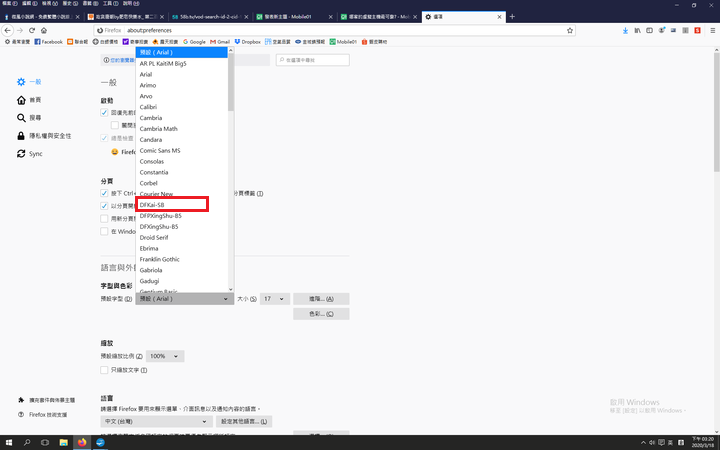Select Ebrima in the font list

pyautogui.click(x=182, y=248)
